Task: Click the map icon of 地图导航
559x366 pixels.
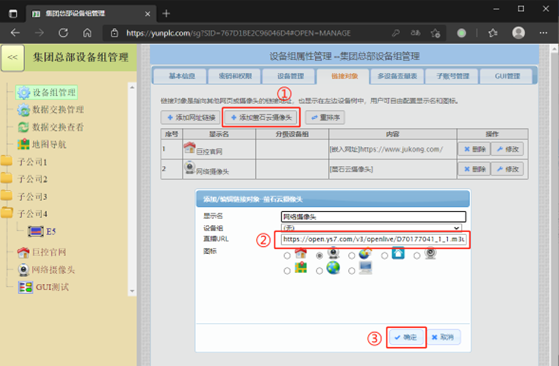Action: point(24,144)
